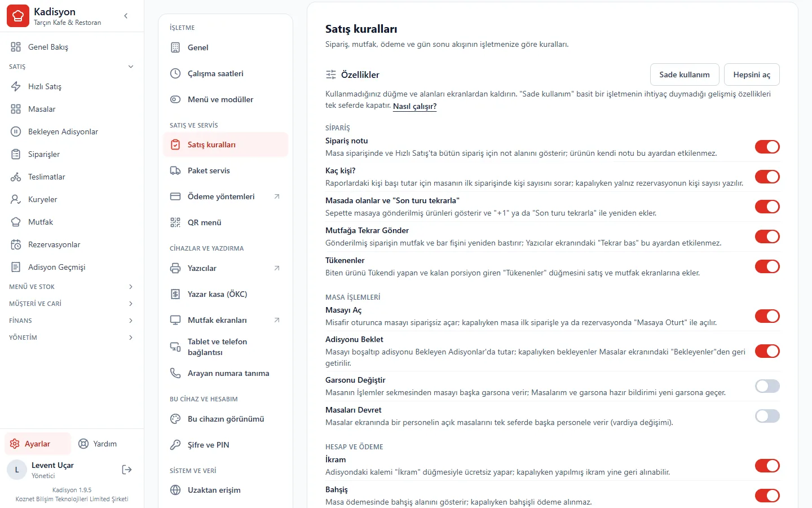This screenshot has height=508, width=812.
Task: Click the Kadisyon chef hat logo
Action: (x=17, y=16)
